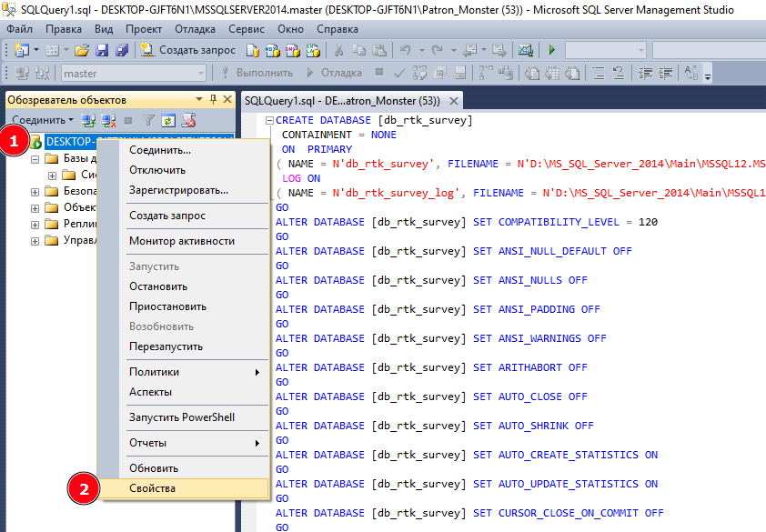Choose Зарегистрировать... from the context menu
This screenshot has width=766, height=532.
coord(184,190)
